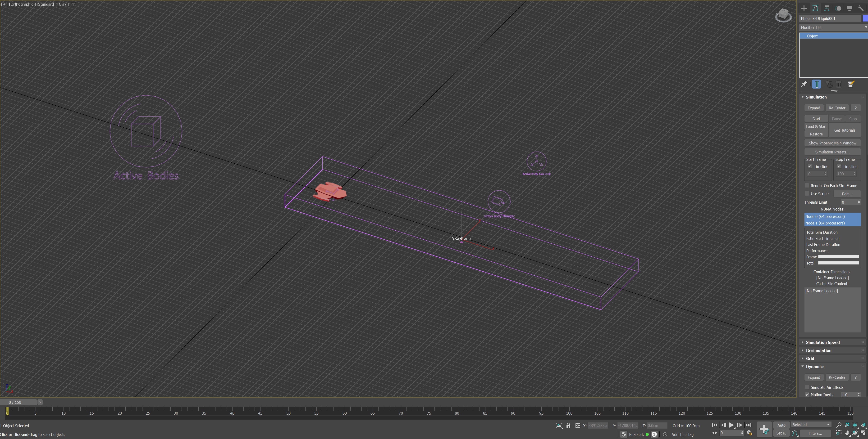
Task: Click current frame field spinner arrows
Action: [x=742, y=433]
